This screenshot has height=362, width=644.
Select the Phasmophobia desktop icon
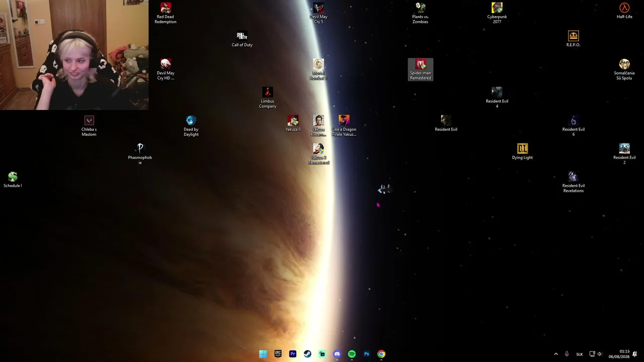coord(140,154)
